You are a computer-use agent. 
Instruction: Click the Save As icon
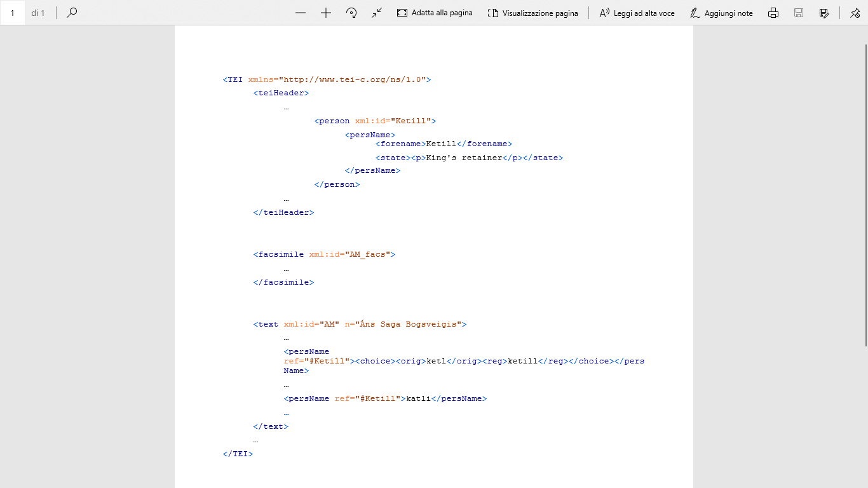coord(824,13)
